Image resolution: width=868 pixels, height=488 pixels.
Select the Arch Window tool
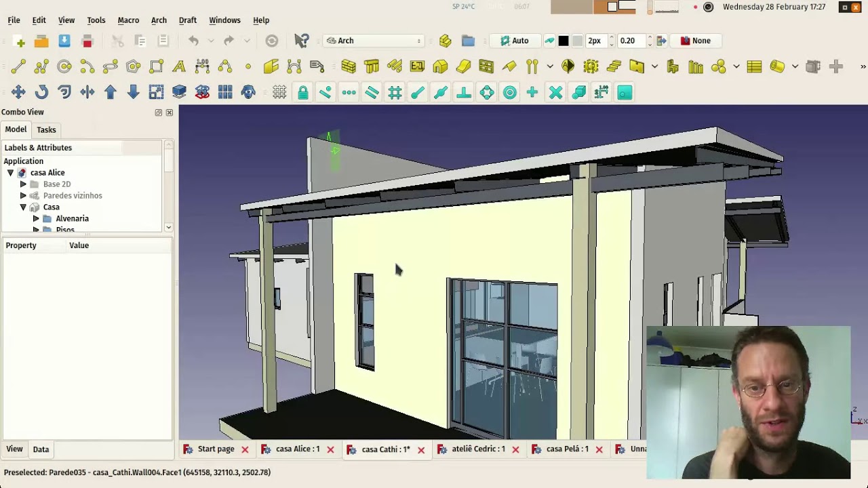(x=486, y=66)
